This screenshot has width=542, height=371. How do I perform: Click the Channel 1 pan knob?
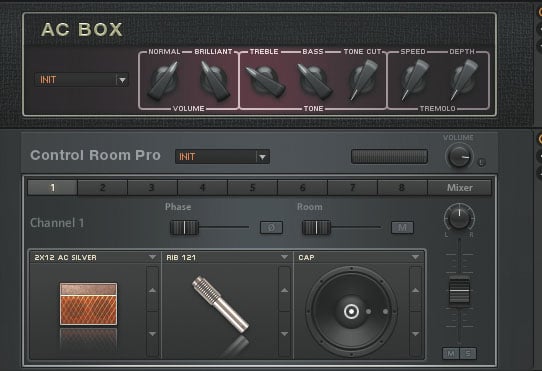click(x=459, y=217)
